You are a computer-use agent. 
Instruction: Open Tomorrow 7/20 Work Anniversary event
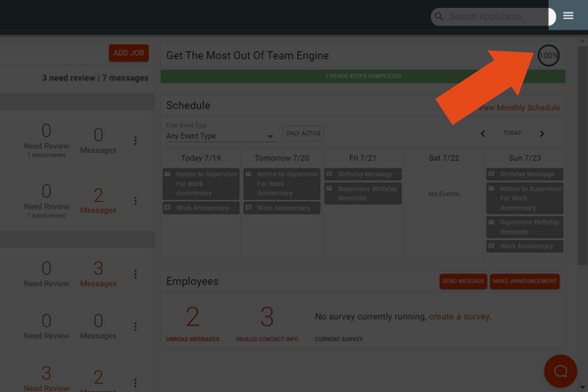(x=282, y=208)
